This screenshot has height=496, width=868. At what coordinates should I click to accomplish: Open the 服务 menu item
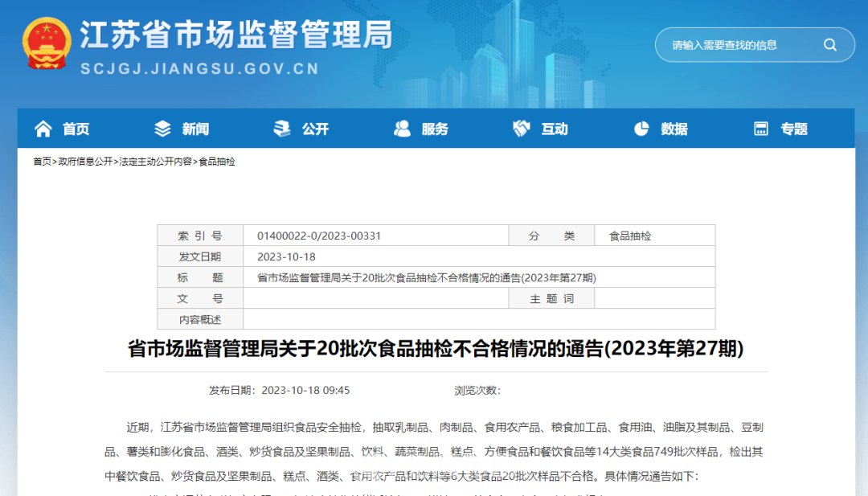[435, 129]
